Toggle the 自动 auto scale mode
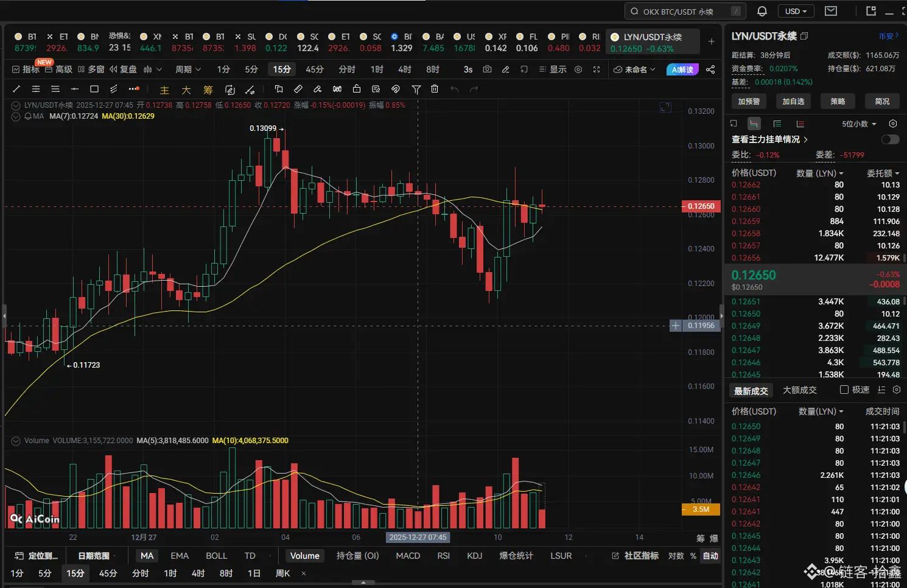Image resolution: width=907 pixels, height=588 pixels. [x=710, y=556]
